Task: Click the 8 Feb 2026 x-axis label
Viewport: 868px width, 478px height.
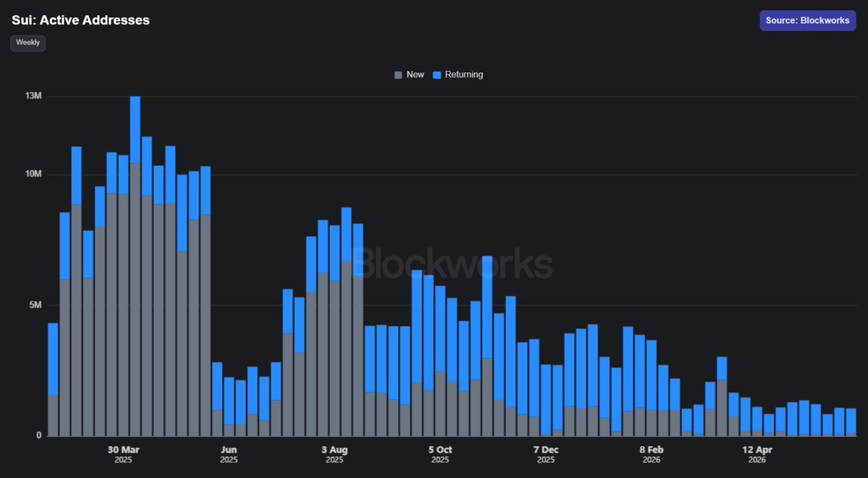Action: 651,454
